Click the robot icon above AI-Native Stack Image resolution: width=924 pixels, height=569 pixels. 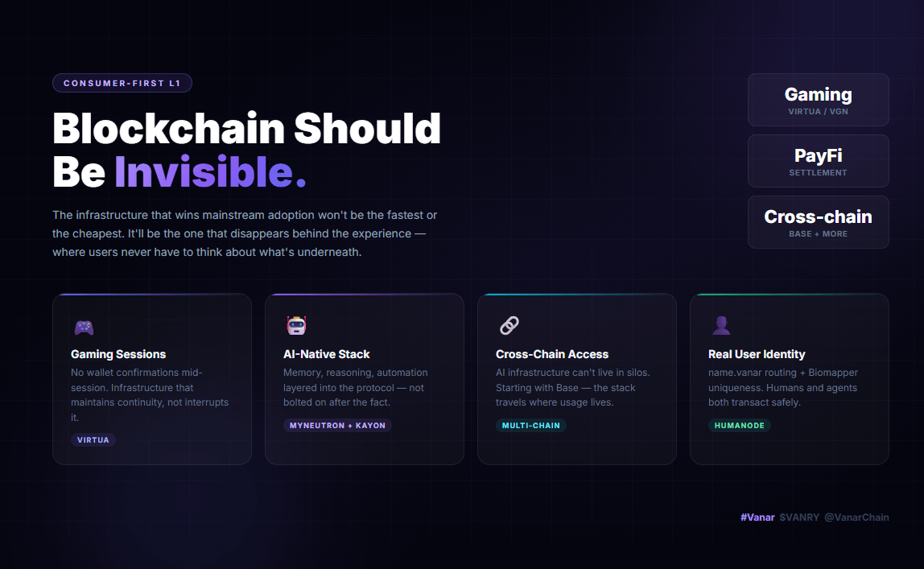[x=296, y=325]
